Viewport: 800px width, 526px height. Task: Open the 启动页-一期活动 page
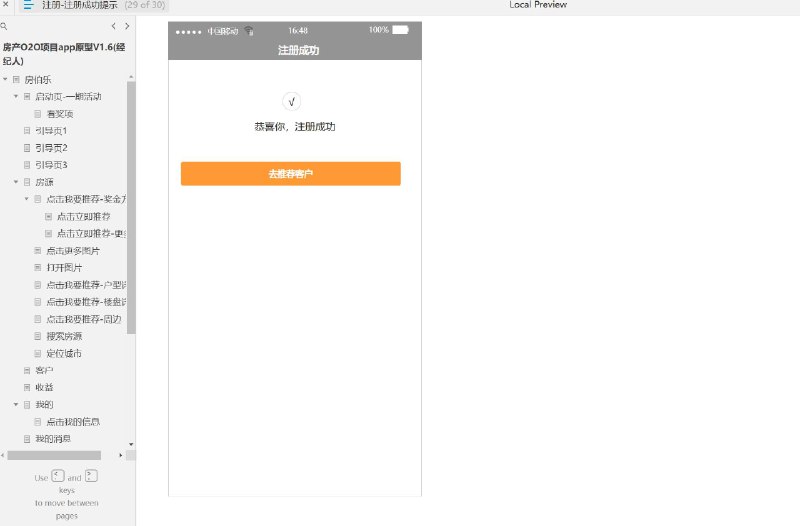[x=68, y=96]
